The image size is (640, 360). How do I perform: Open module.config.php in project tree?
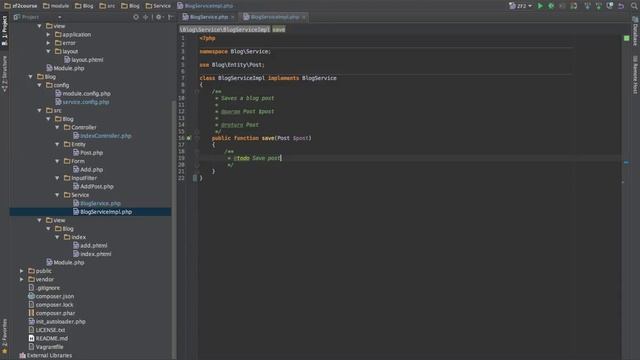click(x=87, y=93)
